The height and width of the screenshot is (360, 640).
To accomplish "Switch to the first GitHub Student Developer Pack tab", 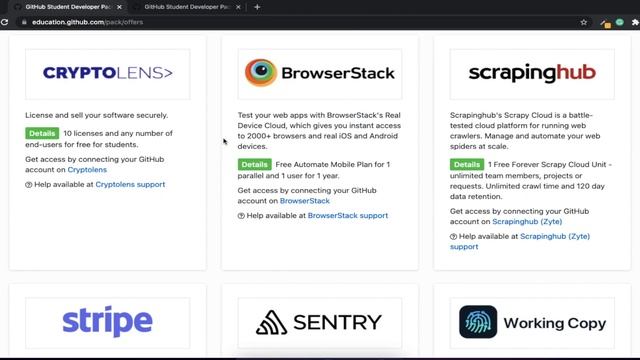I will 67,7.
